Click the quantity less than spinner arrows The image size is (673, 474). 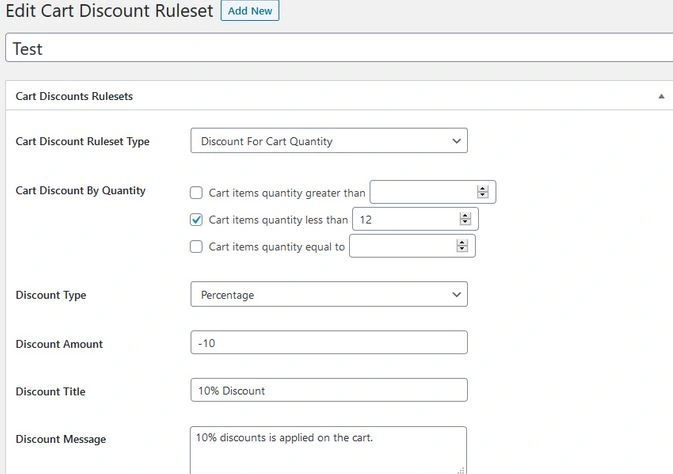[464, 219]
